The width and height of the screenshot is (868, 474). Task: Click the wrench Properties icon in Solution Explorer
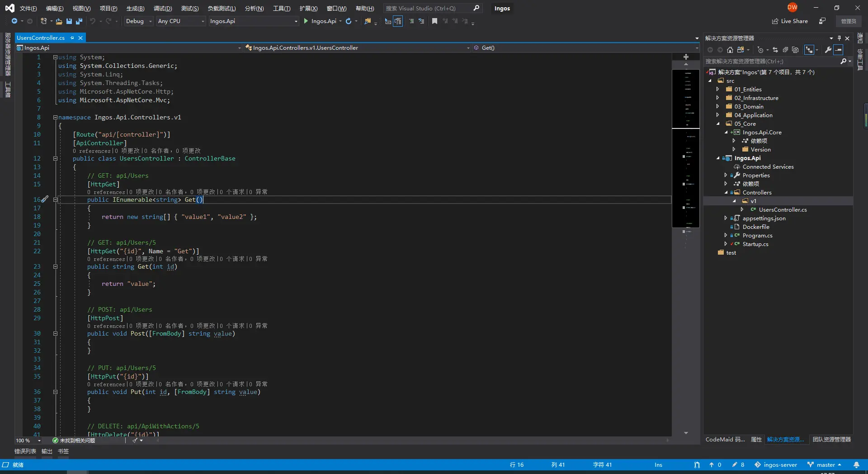pyautogui.click(x=828, y=50)
